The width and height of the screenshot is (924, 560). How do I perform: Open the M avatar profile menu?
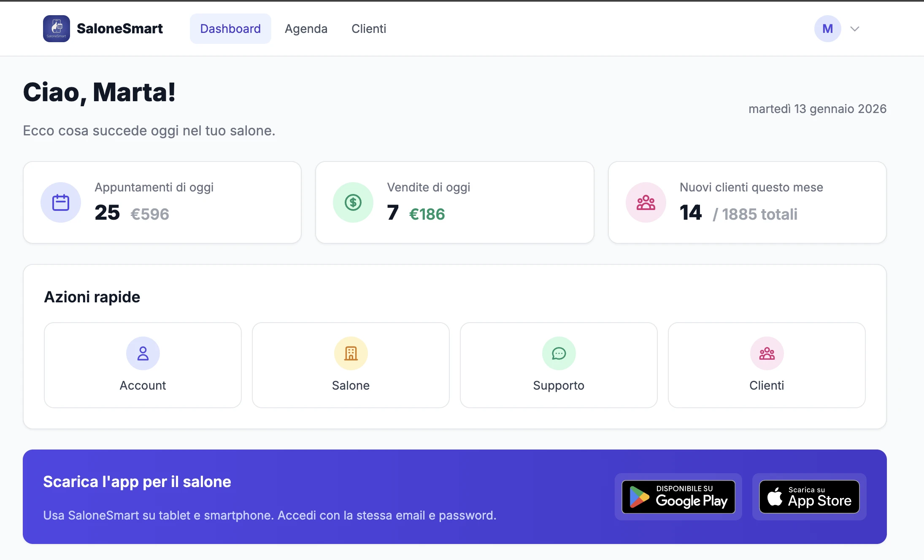[827, 29]
